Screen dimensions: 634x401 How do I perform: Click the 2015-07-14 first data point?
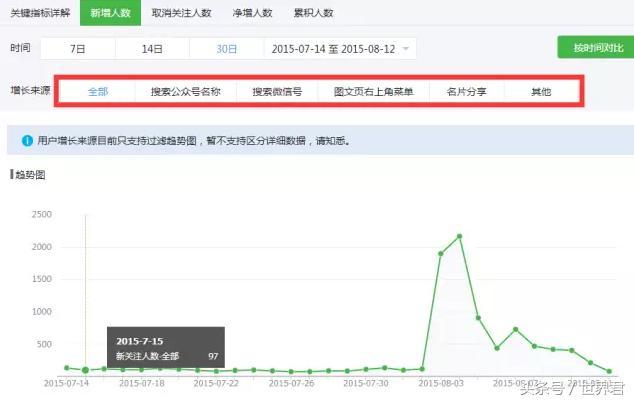coord(67,368)
